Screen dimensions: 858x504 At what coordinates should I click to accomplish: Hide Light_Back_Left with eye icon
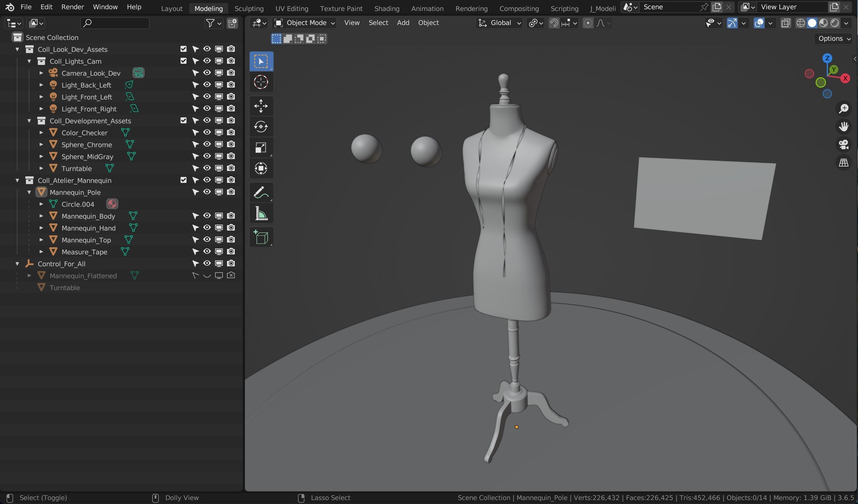[x=207, y=85]
